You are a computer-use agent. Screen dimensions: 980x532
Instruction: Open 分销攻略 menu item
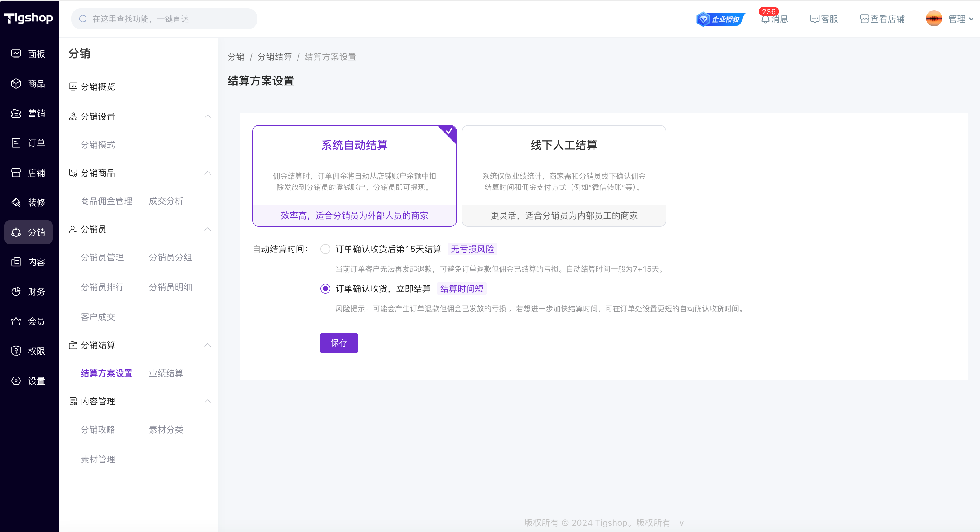click(x=98, y=430)
